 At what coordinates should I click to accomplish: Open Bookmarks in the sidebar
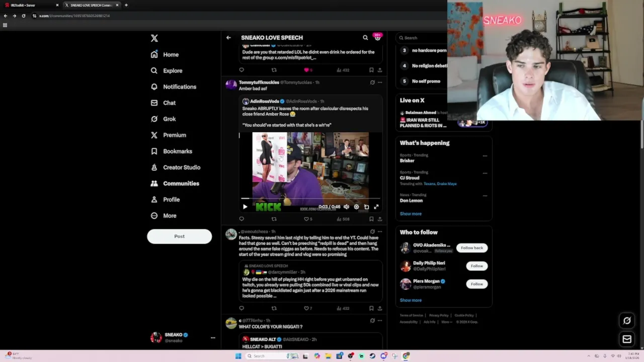172,151
